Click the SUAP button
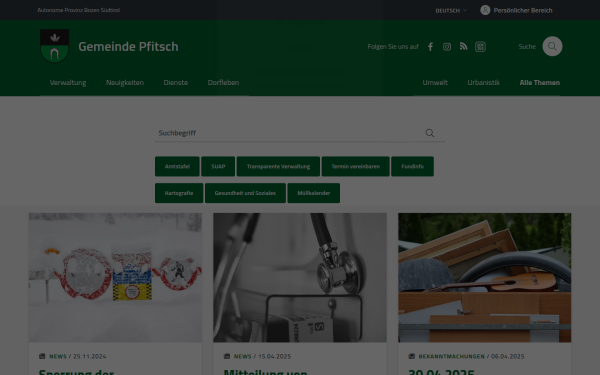This screenshot has height=375, width=600. pyautogui.click(x=218, y=166)
